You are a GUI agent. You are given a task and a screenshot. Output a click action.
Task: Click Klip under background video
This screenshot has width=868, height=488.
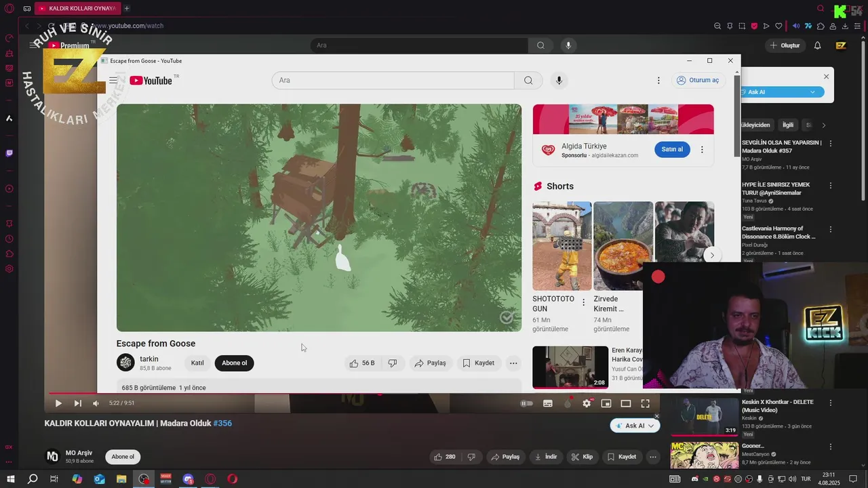[582, 457]
